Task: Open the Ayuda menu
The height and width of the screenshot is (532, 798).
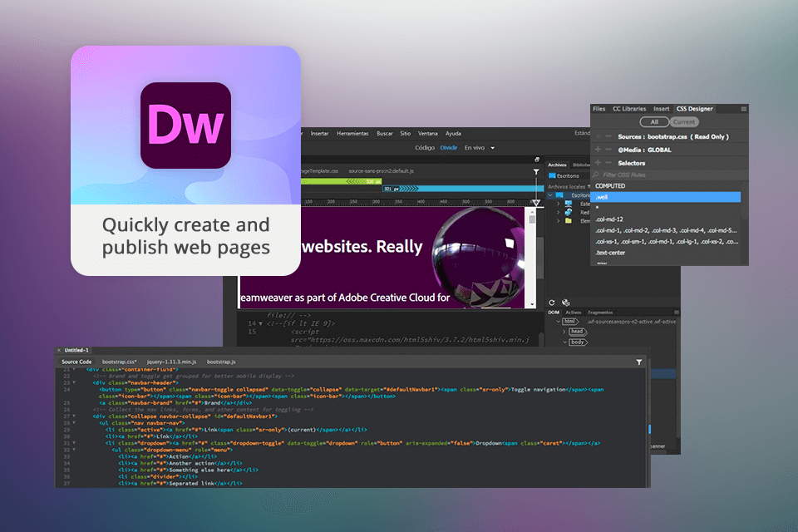Action: [x=454, y=133]
